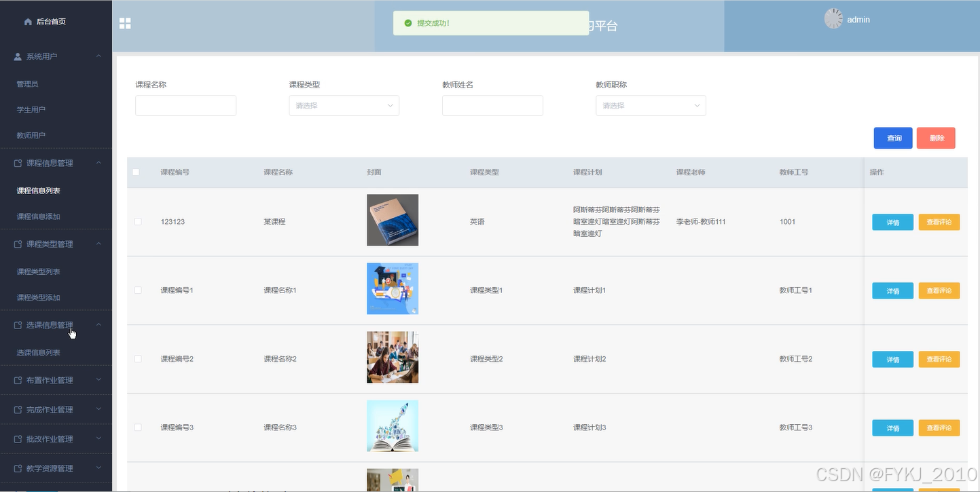Viewport: 980px width, 492px height.
Task: Collapse the 系统用户 menu chevron
Action: [98, 56]
